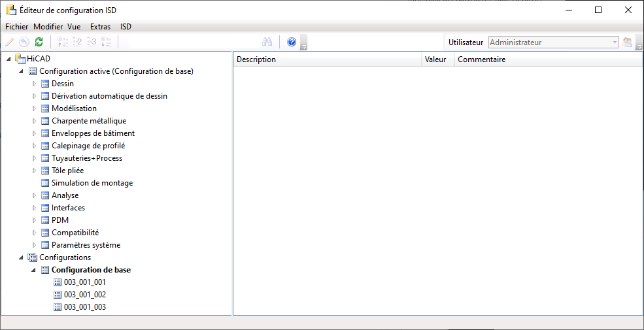
Task: Select the Dessin table icon
Action: [x=45, y=84]
